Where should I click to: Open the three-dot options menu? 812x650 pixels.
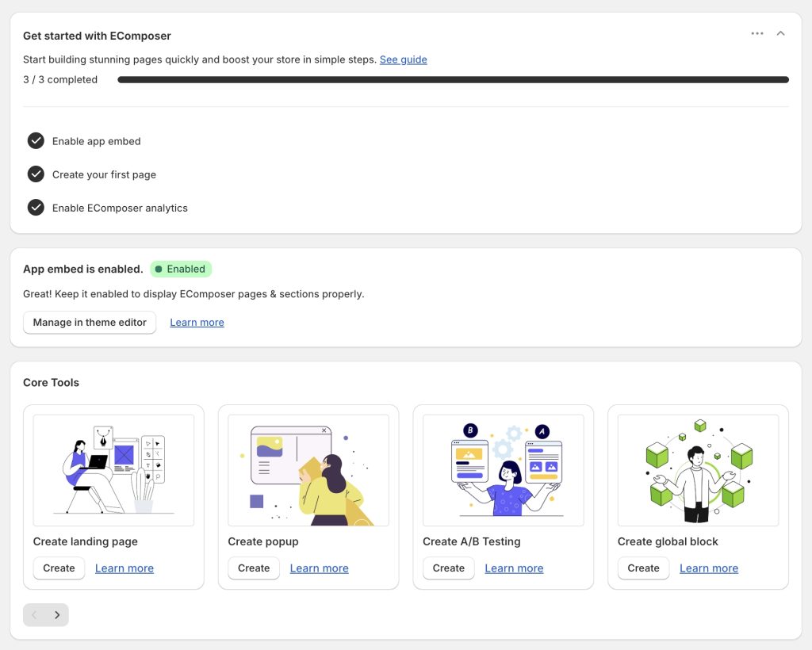(x=757, y=34)
